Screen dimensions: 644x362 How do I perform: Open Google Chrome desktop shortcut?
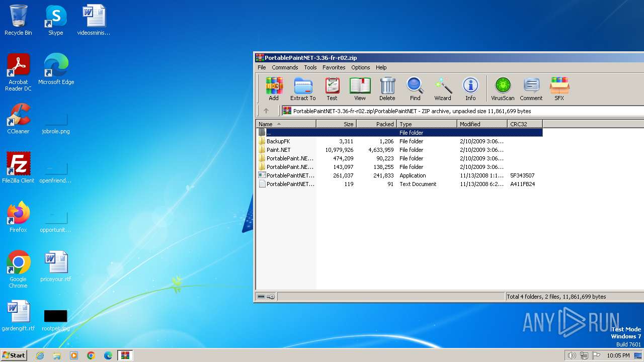point(18,269)
